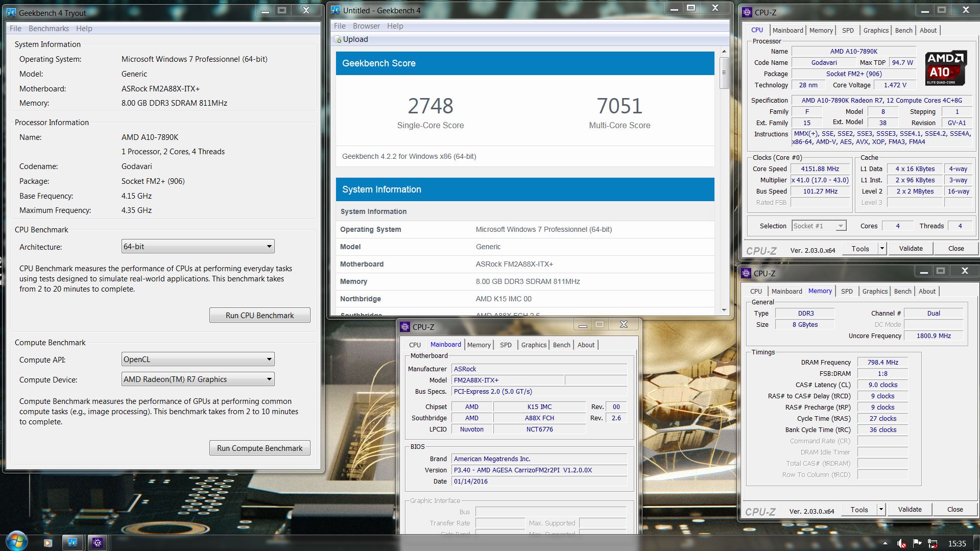Click the Mainboard CPU-Z window title icon
This screenshot has height=551, width=980.
[x=405, y=327]
